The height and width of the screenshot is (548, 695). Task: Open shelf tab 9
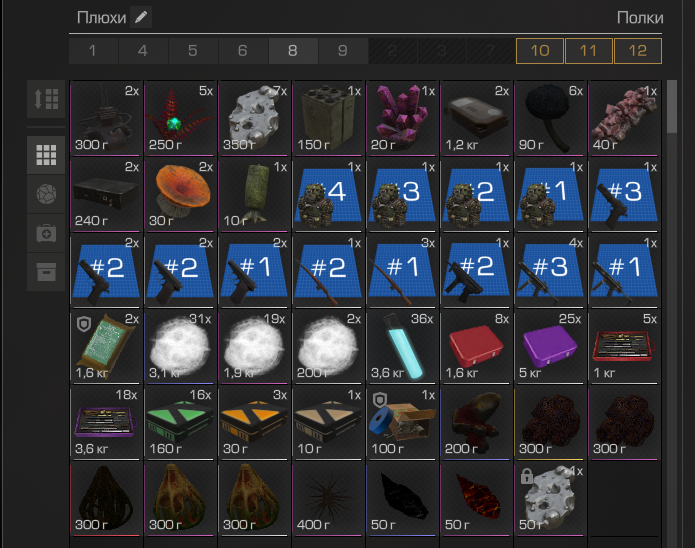tap(343, 51)
